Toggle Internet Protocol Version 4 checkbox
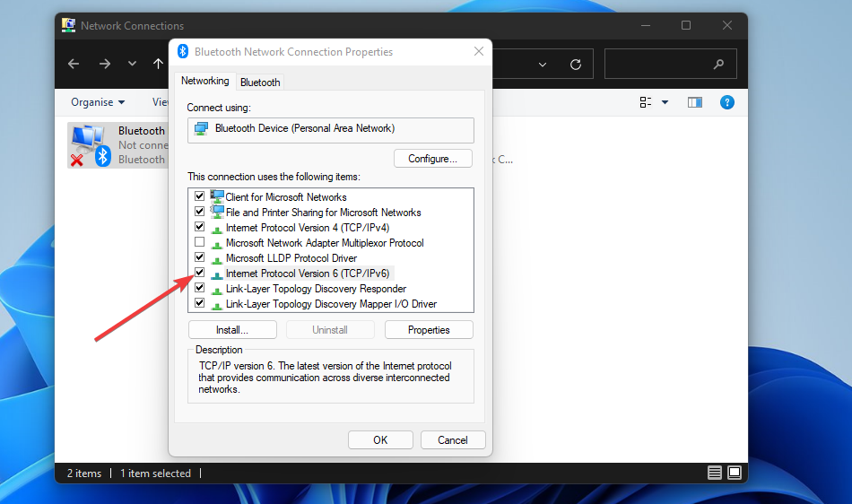The width and height of the screenshot is (852, 504). coord(199,227)
